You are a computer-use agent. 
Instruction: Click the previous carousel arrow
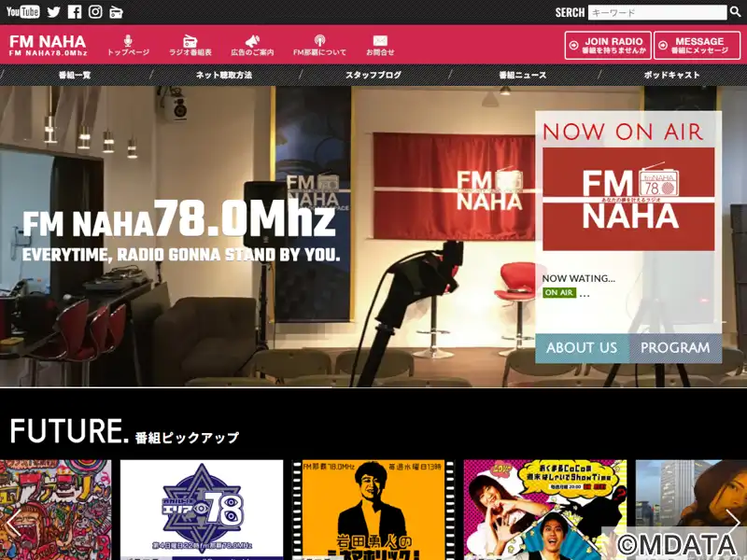(13, 523)
